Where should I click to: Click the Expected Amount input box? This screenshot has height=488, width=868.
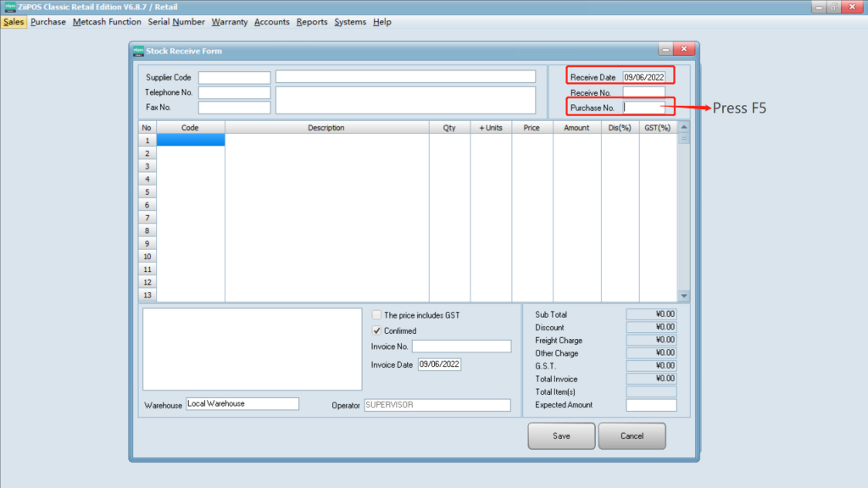[651, 406]
